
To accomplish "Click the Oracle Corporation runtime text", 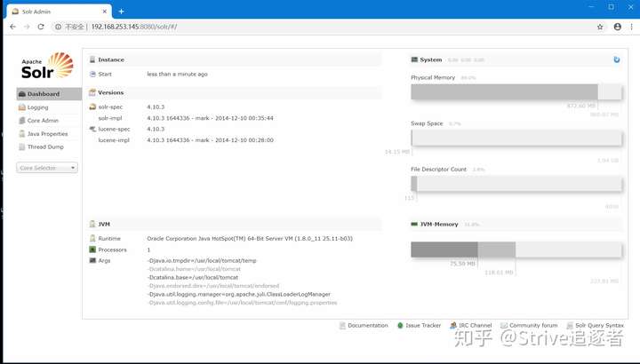I will pyautogui.click(x=250, y=239).
